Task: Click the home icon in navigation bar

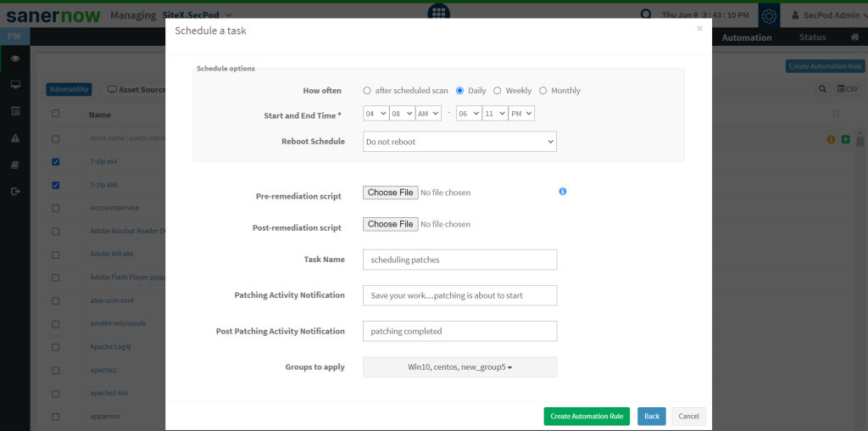Action: click(854, 37)
